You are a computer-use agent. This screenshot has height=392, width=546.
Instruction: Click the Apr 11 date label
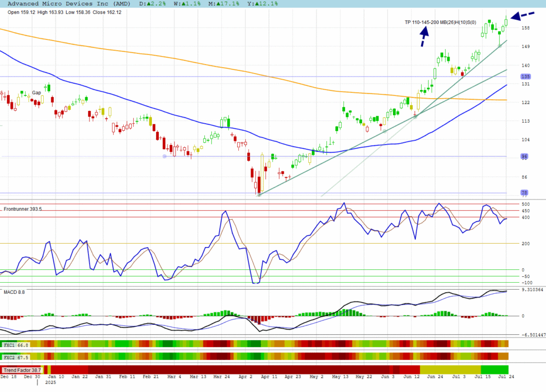pos(269,377)
